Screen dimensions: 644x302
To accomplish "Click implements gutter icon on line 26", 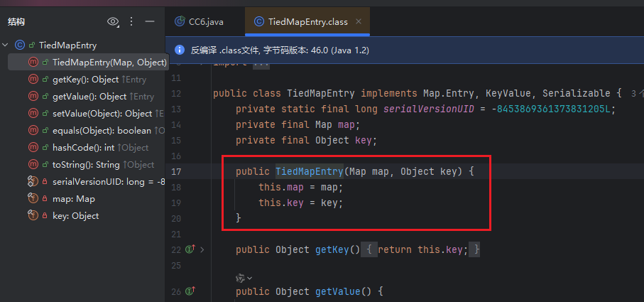I will coord(190,291).
